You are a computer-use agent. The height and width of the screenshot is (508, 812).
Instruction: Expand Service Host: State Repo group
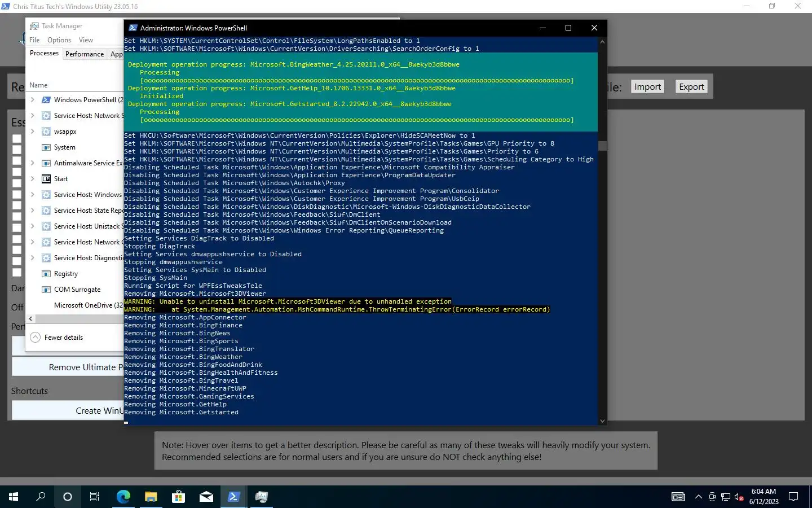click(x=32, y=211)
